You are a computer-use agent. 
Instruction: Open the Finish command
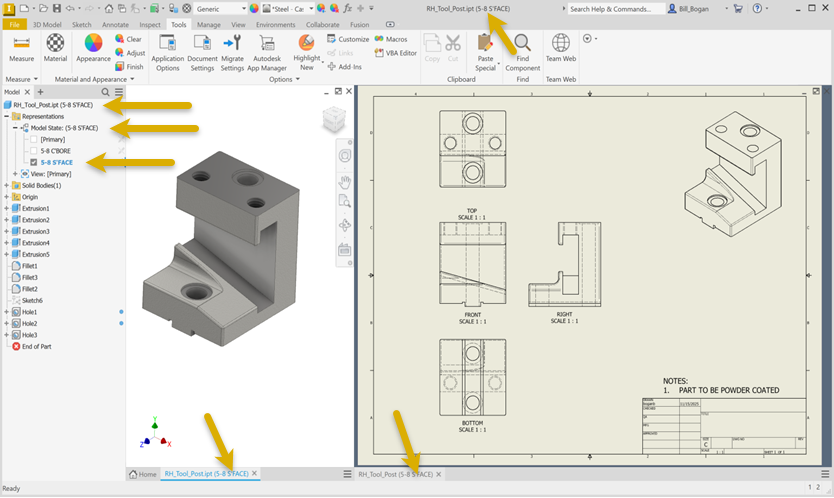click(x=129, y=67)
